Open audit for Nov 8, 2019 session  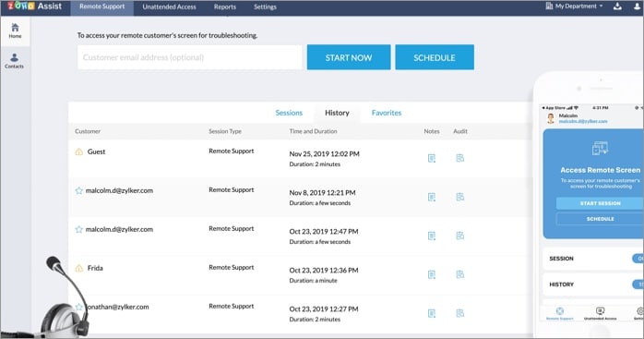pyautogui.click(x=460, y=197)
